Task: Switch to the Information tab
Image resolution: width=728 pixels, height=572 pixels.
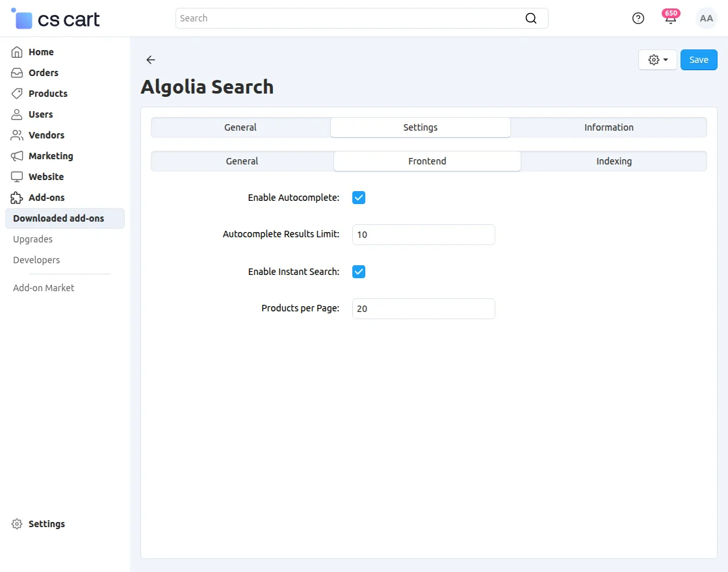Action: [x=608, y=127]
